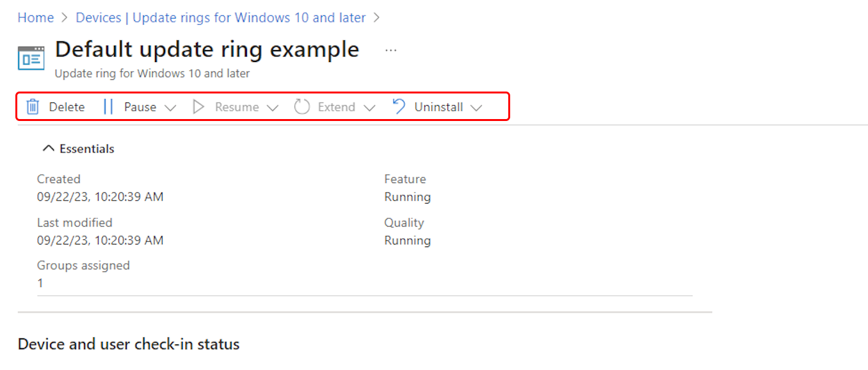
Task: Click the update ring policy icon beside title
Action: coord(31,58)
